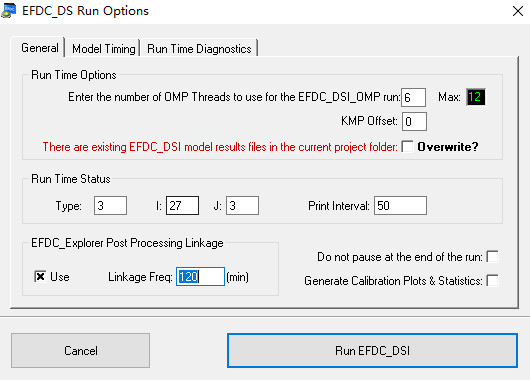The image size is (530, 380).
Task: Open the Run Time Diagnostics tab
Action: pos(199,49)
